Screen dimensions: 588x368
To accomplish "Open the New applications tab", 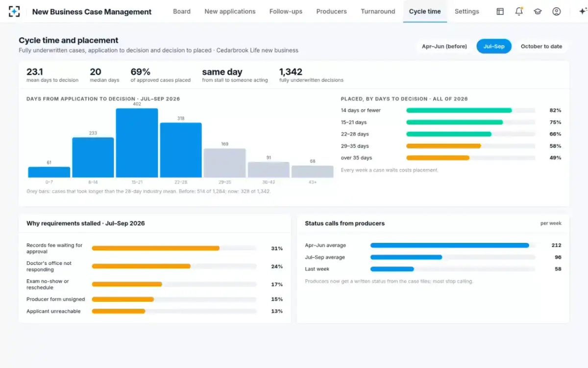I will [230, 11].
